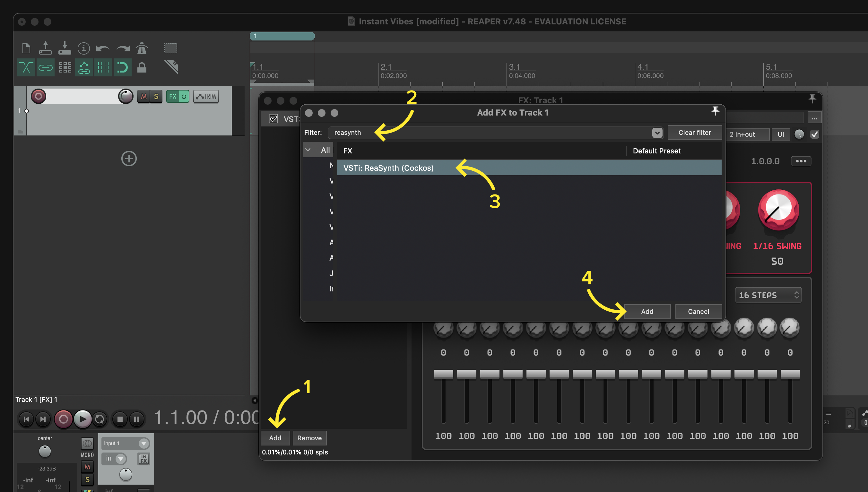The width and height of the screenshot is (868, 492).
Task: Click the Save Project download icon
Action: [x=65, y=48]
